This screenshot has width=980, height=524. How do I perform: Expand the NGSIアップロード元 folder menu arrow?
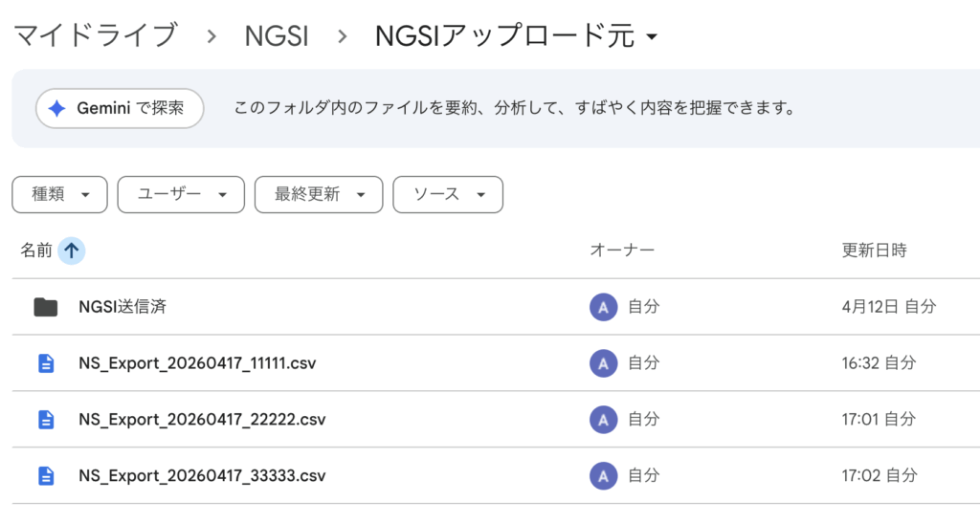[x=652, y=37]
